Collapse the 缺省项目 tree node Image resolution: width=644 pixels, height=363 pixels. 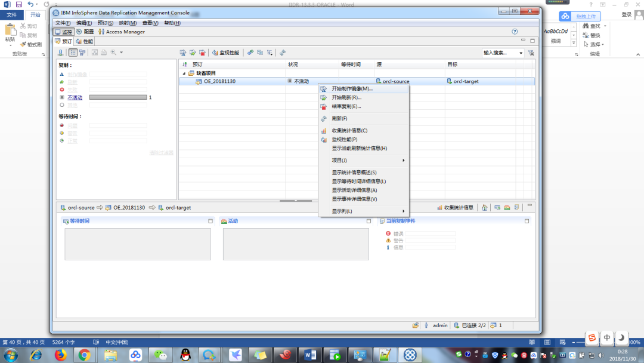184,73
